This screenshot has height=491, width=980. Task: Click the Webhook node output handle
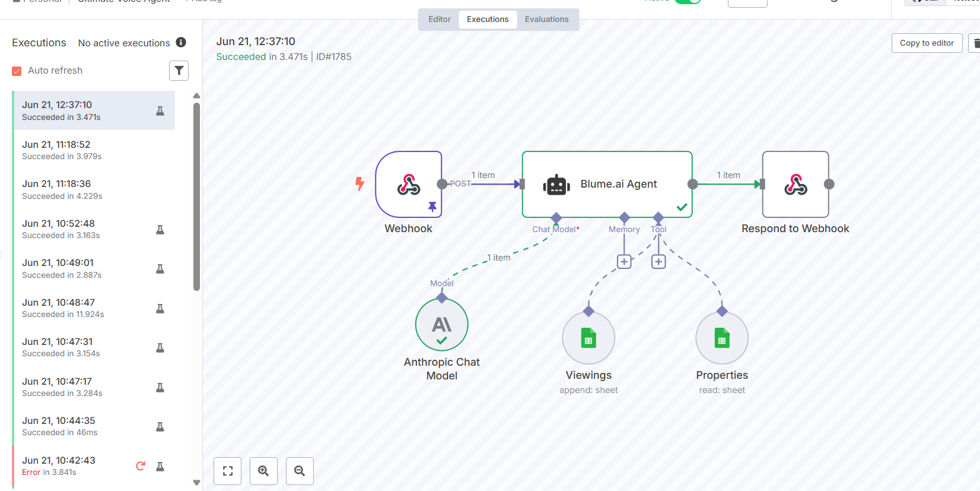pyautogui.click(x=442, y=184)
